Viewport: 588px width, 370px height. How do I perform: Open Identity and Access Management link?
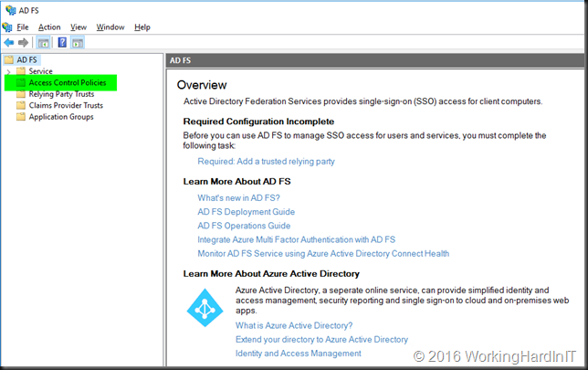[299, 354]
